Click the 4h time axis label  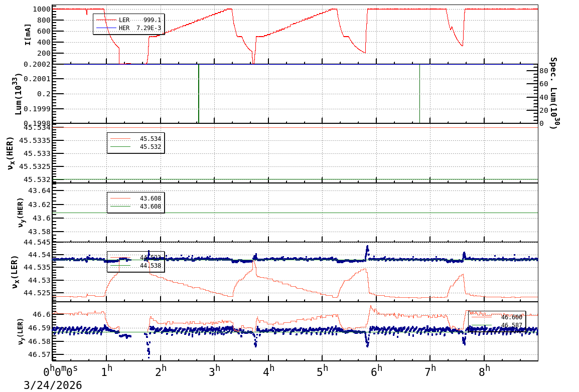(x=268, y=371)
